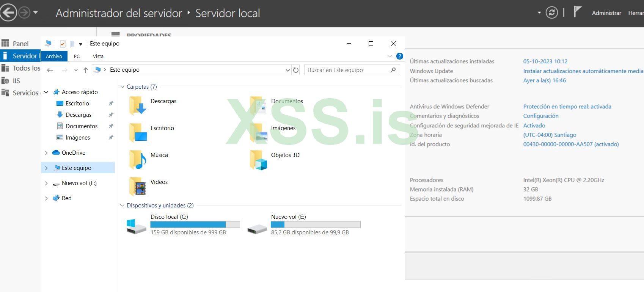Screen dimensions: 644x292
Task: Go up one folder level
Action: point(86,70)
